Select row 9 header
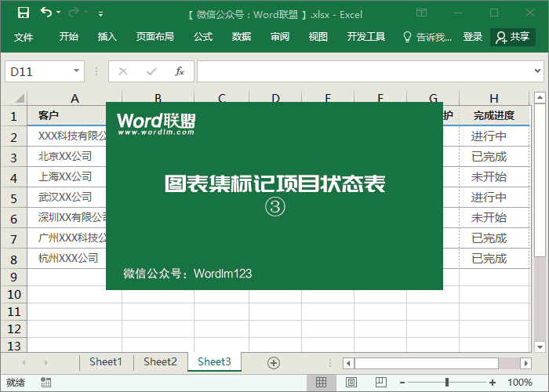Viewport: 549px width, 392px height. [x=13, y=277]
